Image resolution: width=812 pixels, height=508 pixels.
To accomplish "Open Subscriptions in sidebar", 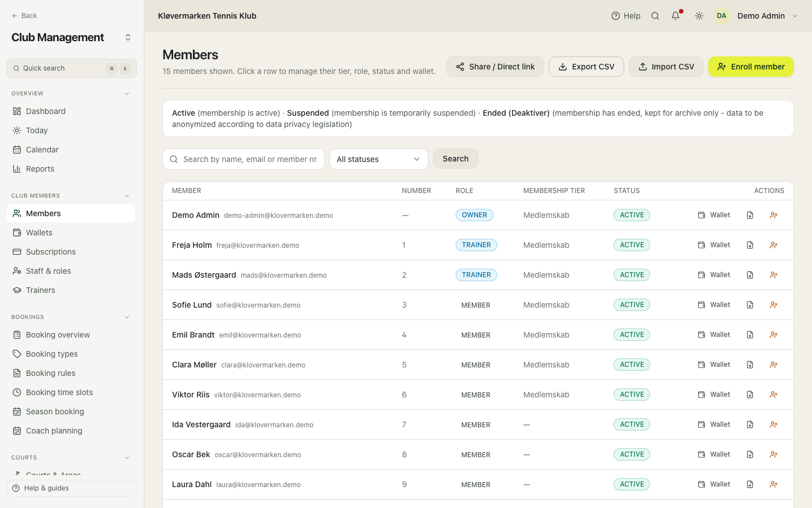I will click(x=71, y=252).
